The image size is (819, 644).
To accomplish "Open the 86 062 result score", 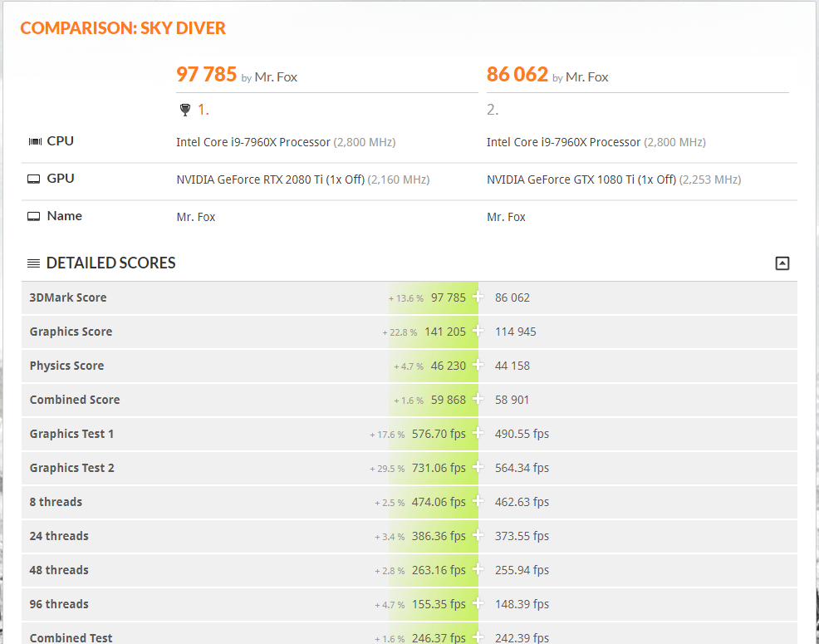I will 517,75.
